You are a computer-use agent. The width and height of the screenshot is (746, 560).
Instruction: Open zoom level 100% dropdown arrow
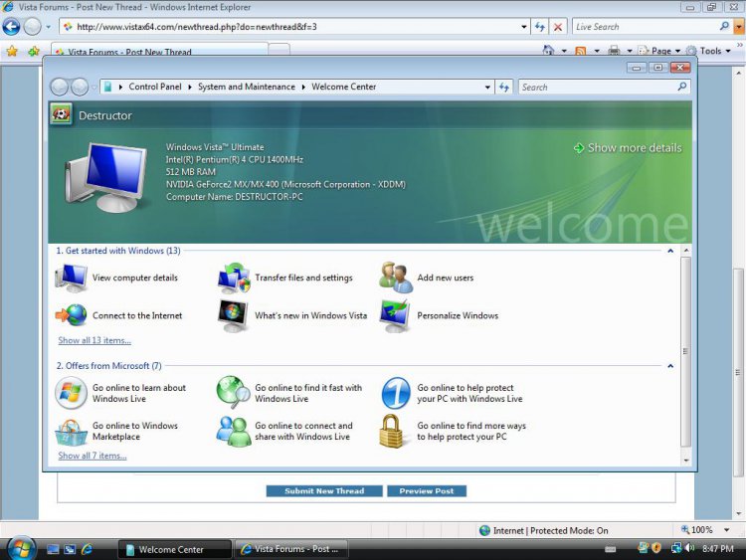tap(726, 530)
